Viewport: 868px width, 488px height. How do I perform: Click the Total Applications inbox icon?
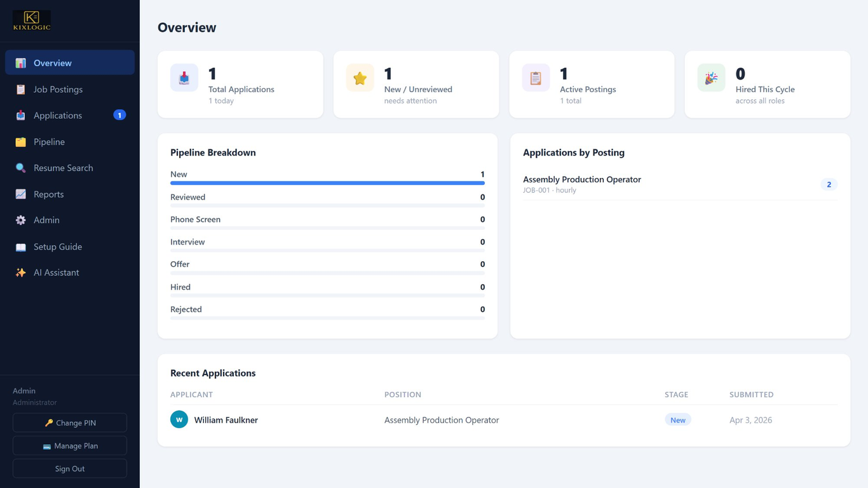(x=184, y=78)
